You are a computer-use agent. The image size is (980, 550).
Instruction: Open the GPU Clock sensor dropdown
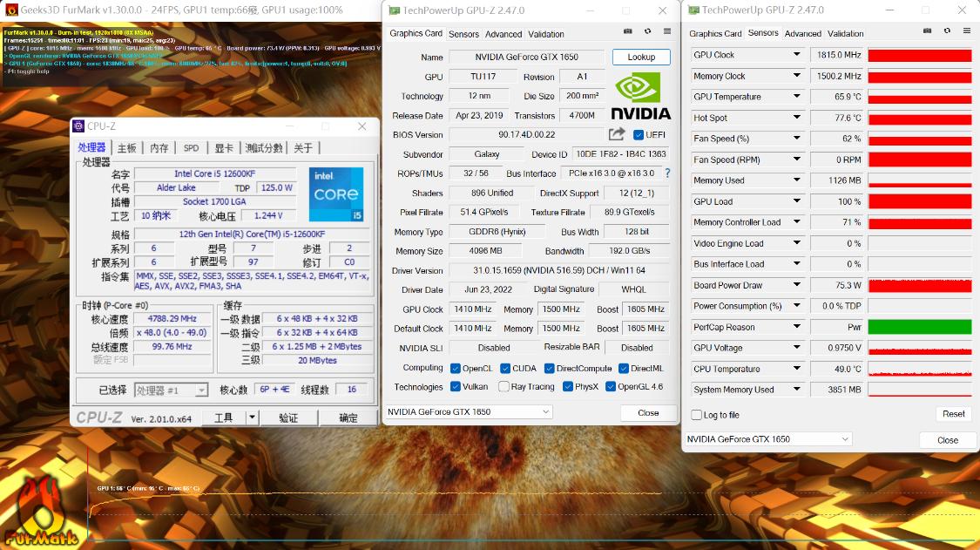coord(745,54)
